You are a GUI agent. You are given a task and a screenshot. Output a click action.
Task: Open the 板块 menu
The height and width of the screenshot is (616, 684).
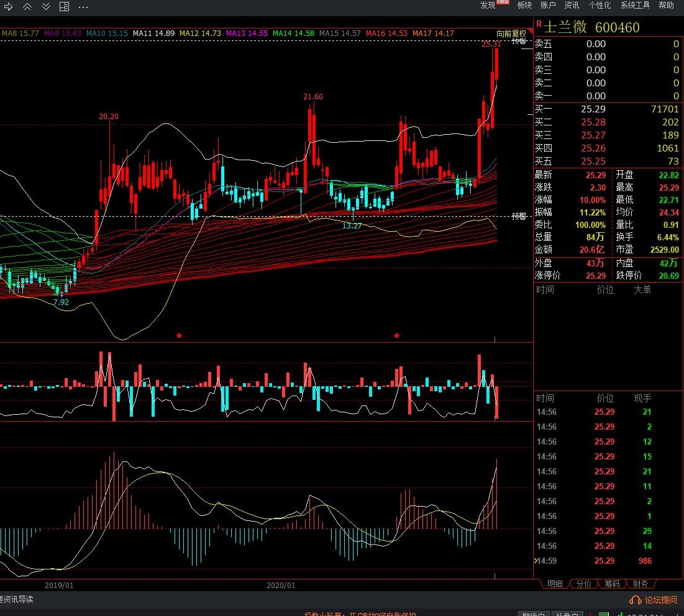click(524, 5)
